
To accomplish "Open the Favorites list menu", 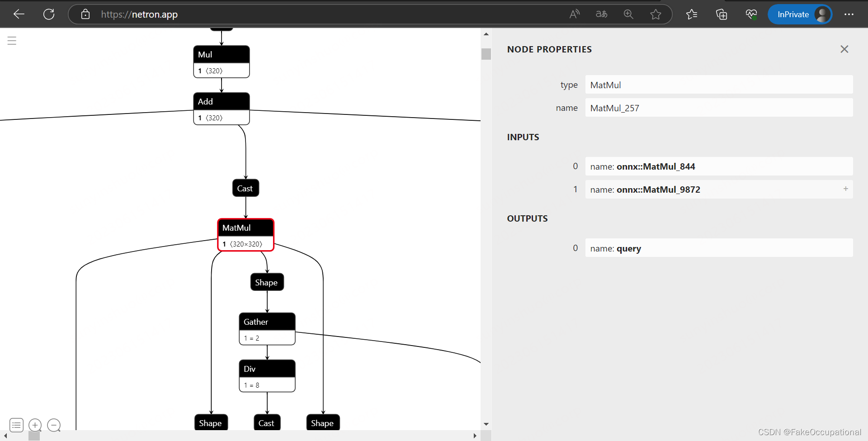I will click(692, 14).
